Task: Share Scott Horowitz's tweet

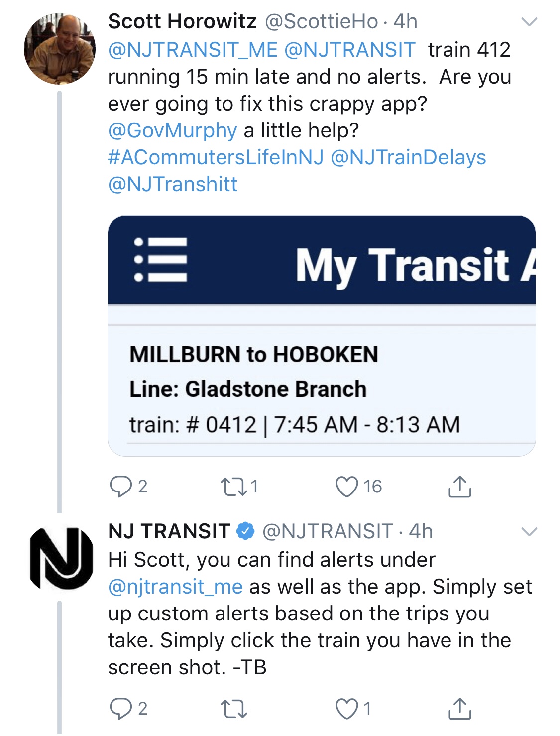Action: pyautogui.click(x=459, y=487)
